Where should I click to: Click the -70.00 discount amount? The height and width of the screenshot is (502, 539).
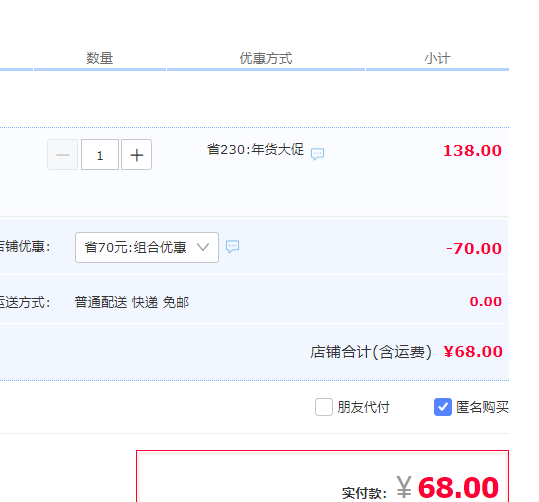[474, 249]
